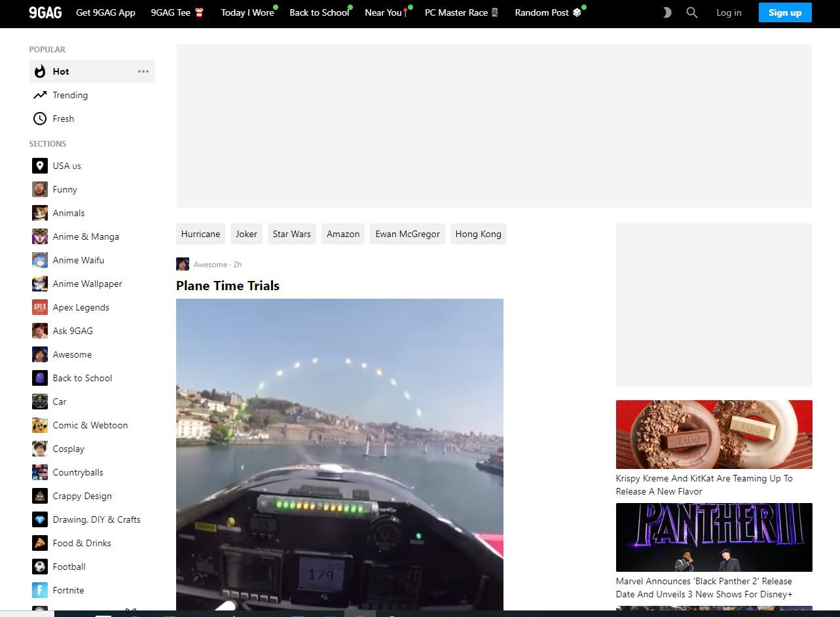840x617 pixels.
Task: Select the Star Wars tag
Action: point(292,234)
